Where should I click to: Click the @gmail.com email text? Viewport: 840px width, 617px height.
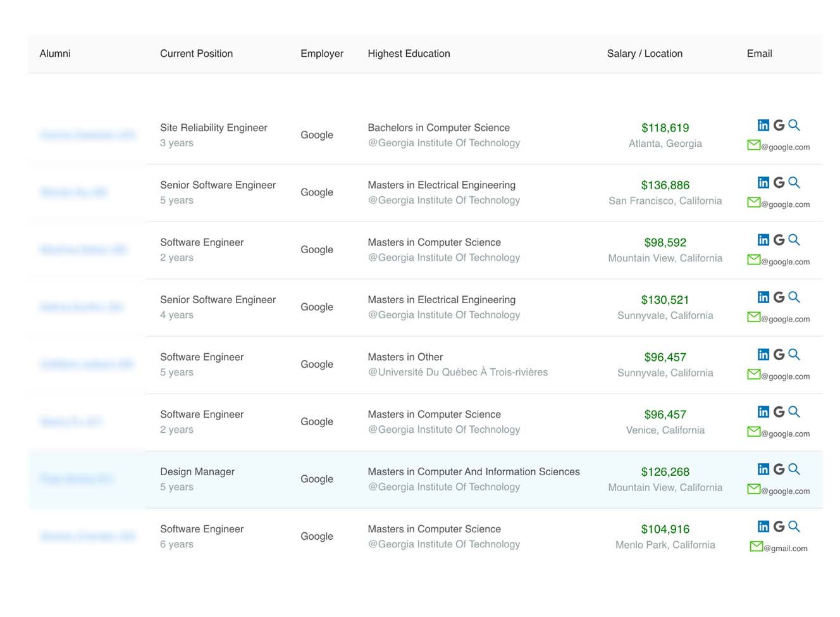click(x=786, y=549)
